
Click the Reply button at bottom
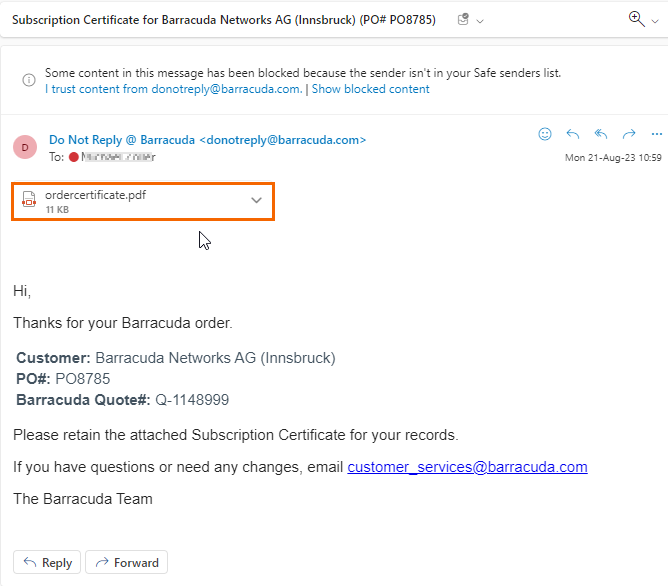[47, 563]
